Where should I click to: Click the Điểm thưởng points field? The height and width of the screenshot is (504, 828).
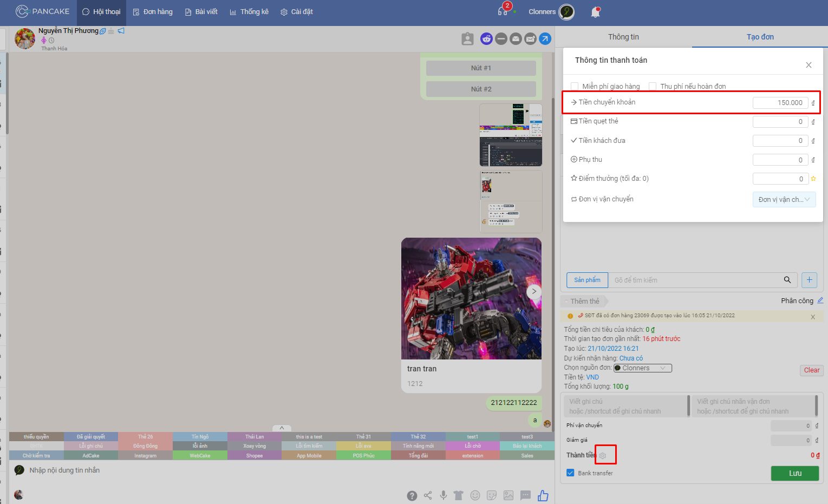pos(780,179)
